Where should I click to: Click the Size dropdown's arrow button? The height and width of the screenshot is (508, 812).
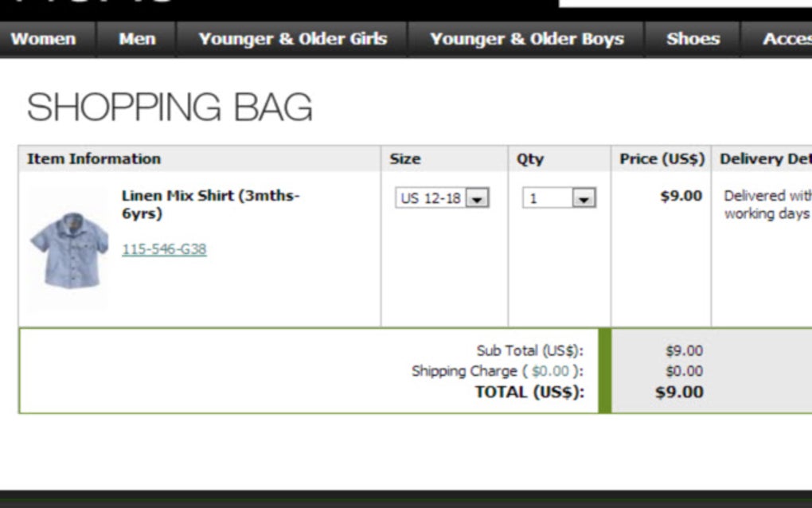(x=478, y=197)
